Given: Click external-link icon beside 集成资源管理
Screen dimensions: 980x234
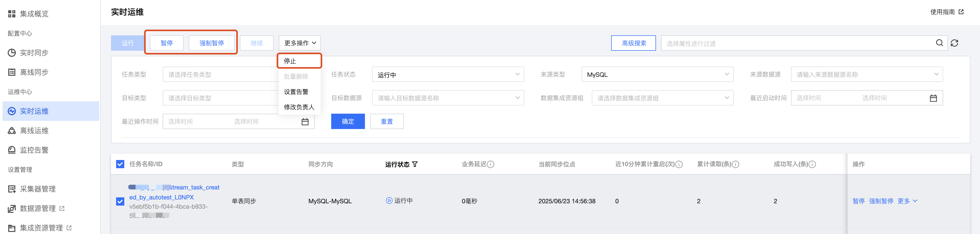Looking at the screenshot, I should point(69,228).
